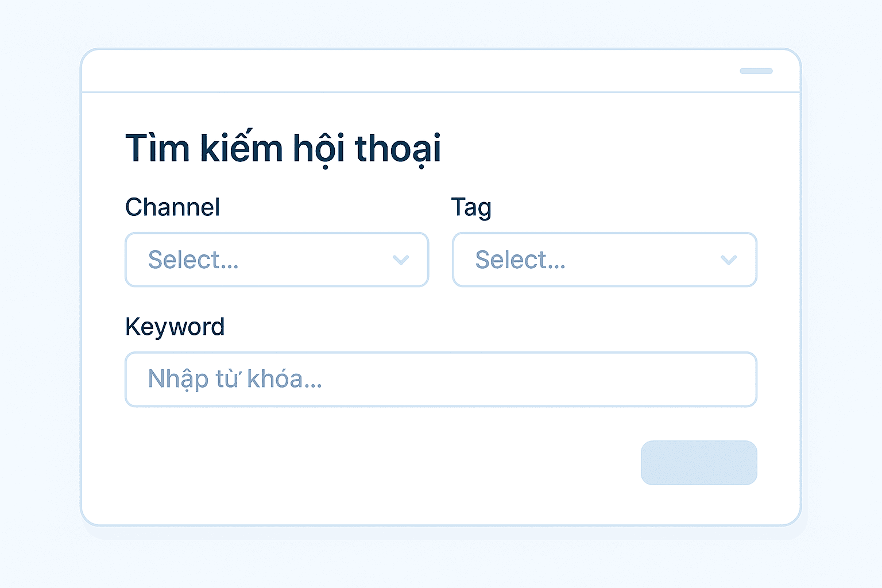882x588 pixels.
Task: Click the Tag field label
Action: [471, 208]
